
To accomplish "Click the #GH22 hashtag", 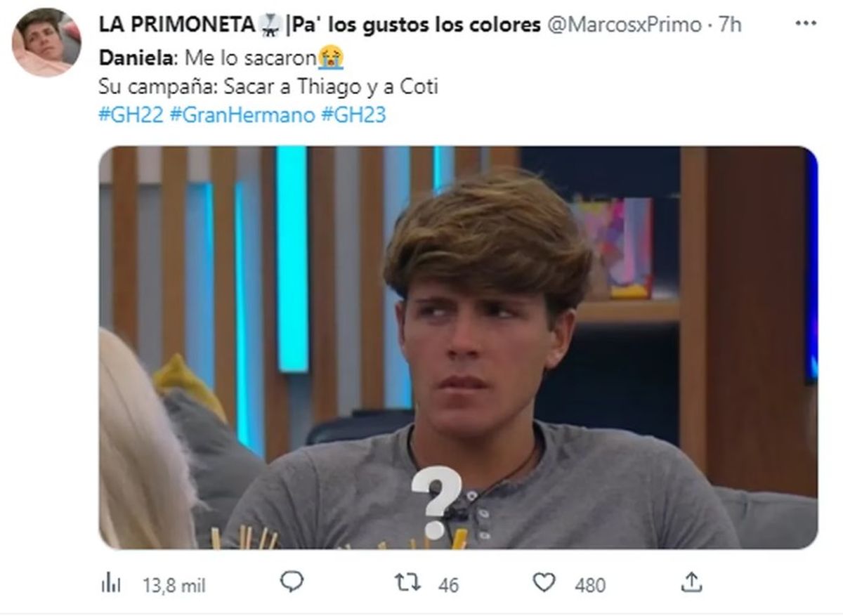I will pos(131,114).
